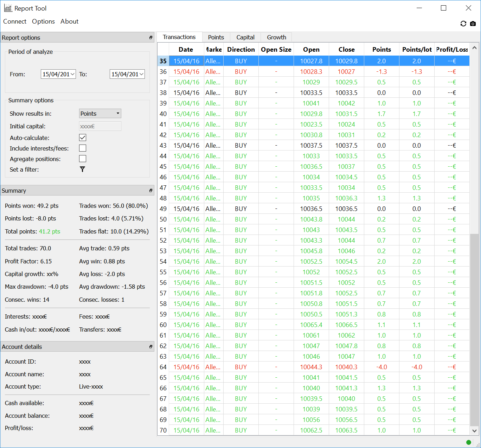This screenshot has width=481, height=448.
Task: Enable Agregate positions checkbox
Action: (x=83, y=159)
